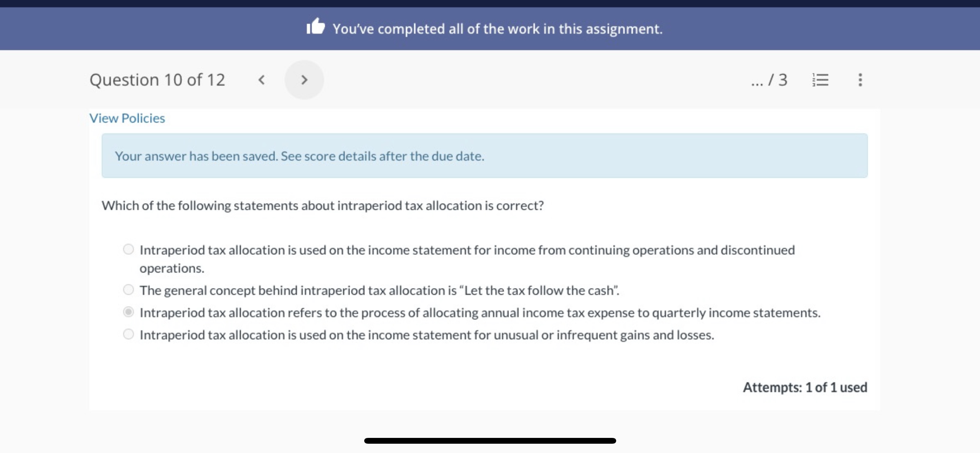Click the 'Question 10 of 12' heading
980x453 pixels.
pos(157,79)
